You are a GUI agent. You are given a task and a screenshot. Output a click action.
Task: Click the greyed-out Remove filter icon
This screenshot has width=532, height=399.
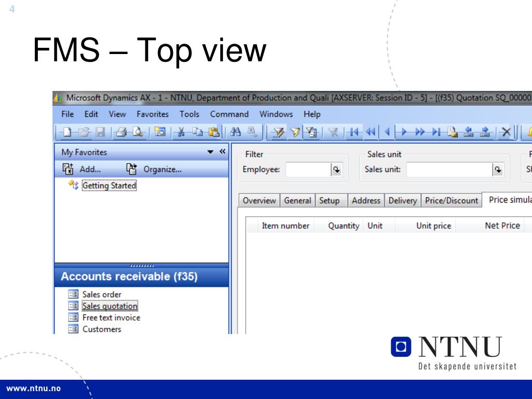click(333, 131)
